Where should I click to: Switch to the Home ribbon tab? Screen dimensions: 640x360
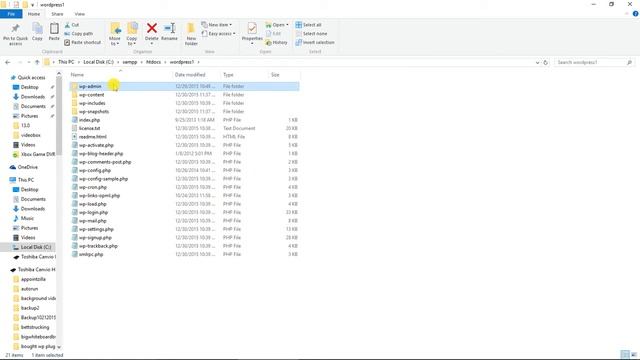pyautogui.click(x=34, y=14)
